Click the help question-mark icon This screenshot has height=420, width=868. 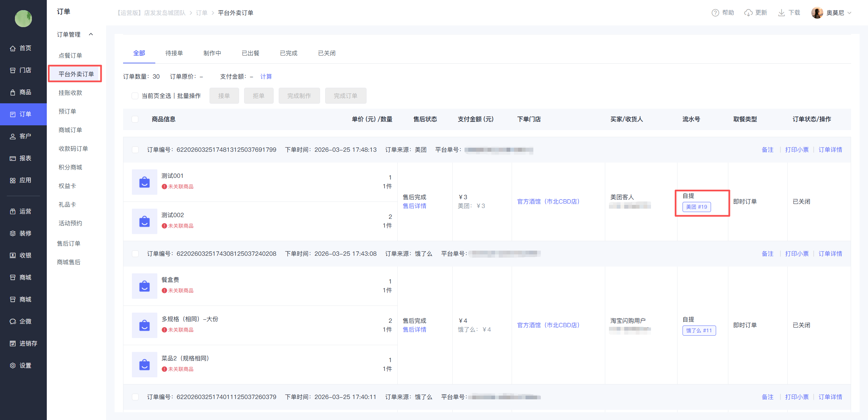pos(715,13)
